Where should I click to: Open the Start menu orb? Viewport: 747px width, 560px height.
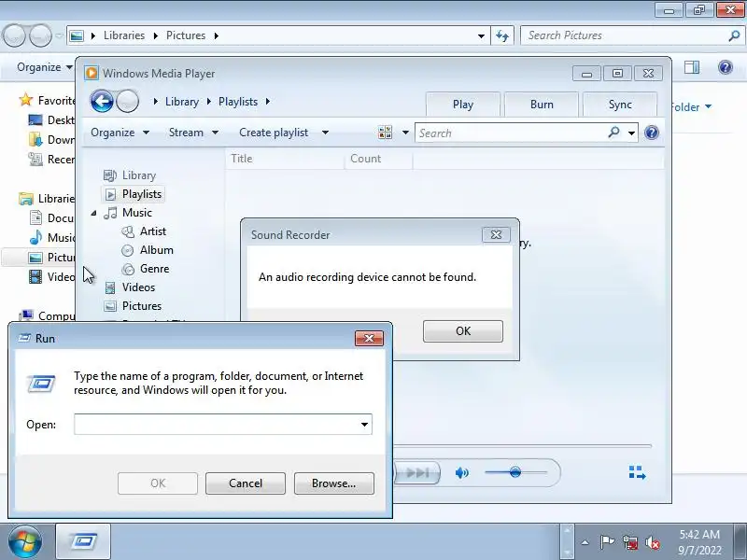24,541
